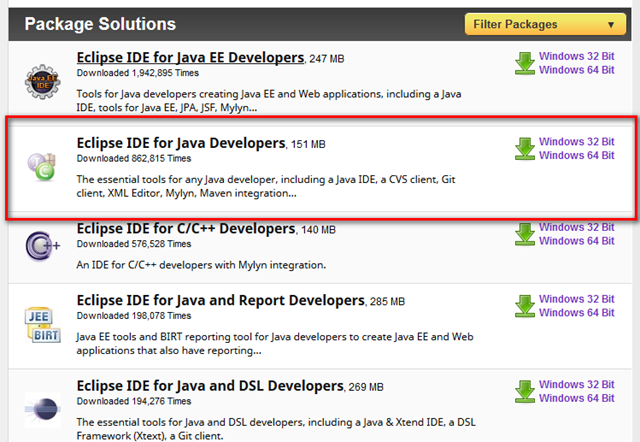Download Windows 32 Bit for Java and DSL Developers
This screenshot has height=442, width=640.
click(576, 385)
